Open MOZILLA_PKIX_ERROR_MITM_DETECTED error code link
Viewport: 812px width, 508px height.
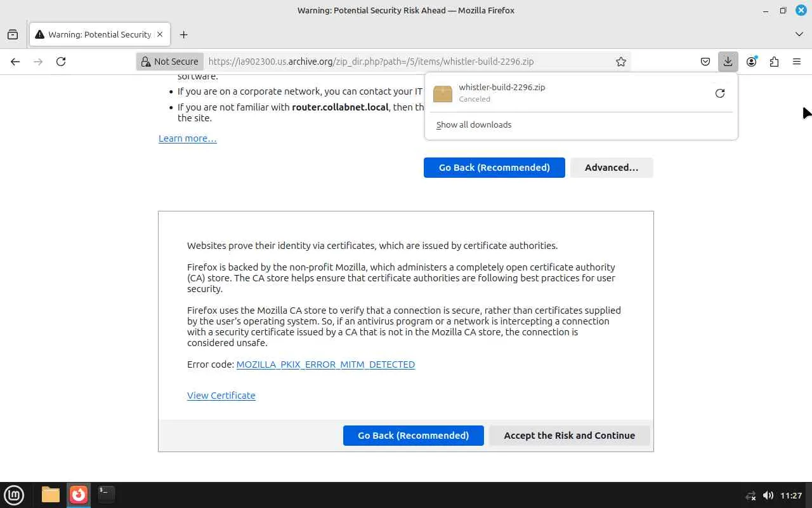coord(325,364)
